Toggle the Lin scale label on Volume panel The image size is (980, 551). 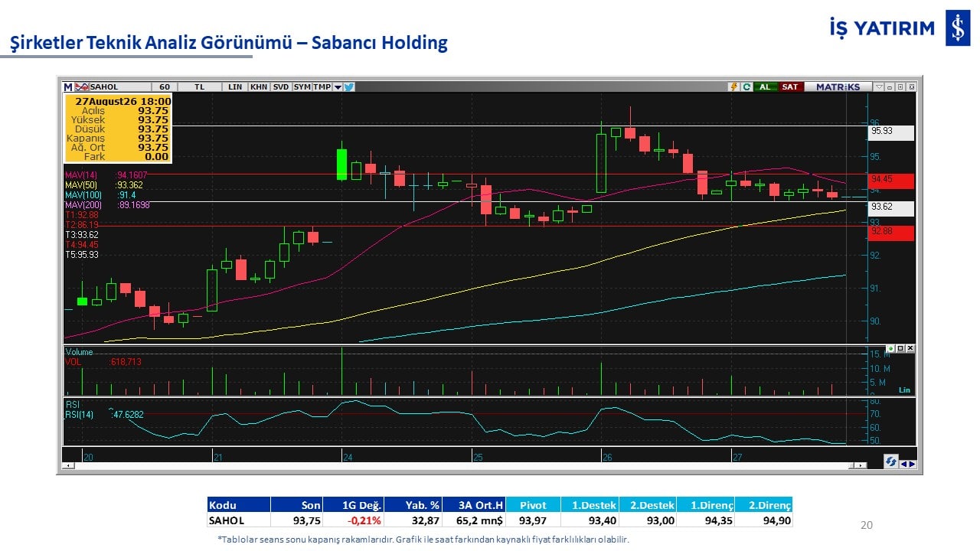coord(904,390)
